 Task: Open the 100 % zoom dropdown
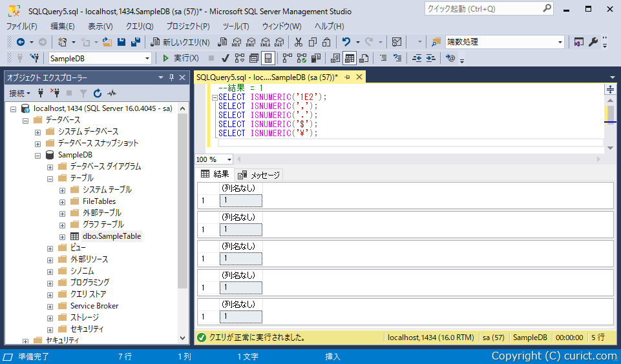tap(229, 159)
